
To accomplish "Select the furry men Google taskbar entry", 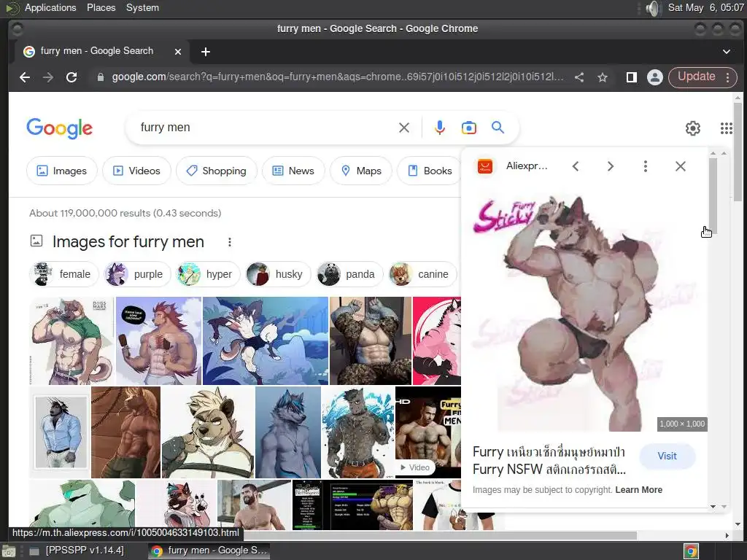I will pyautogui.click(x=209, y=551).
